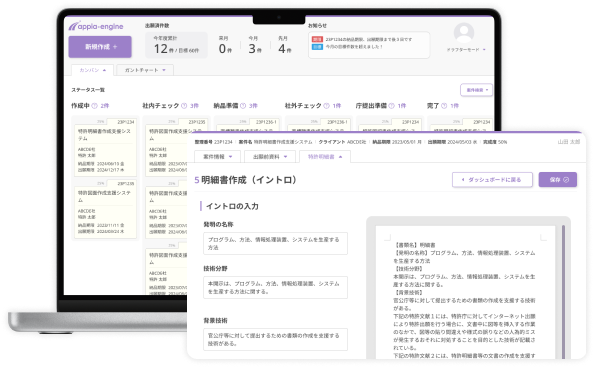Click the 社内チェック 3件 count
594x367 pixels.
point(194,106)
